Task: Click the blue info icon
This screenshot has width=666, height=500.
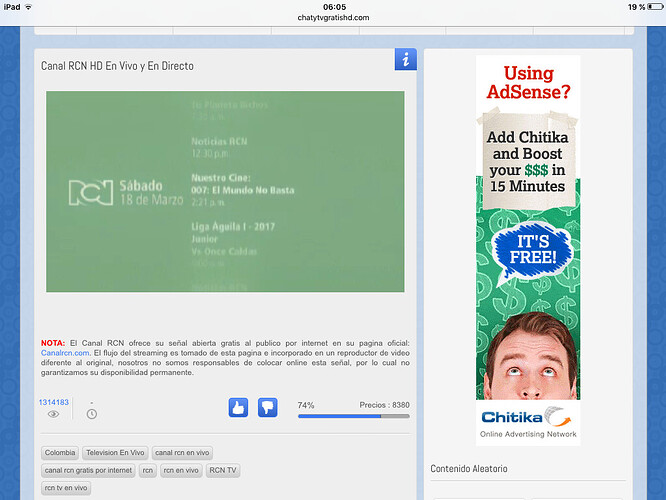Action: pos(405,59)
